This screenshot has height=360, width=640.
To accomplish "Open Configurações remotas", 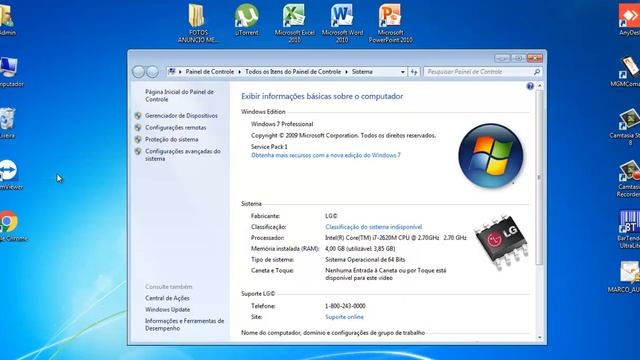I will click(x=176, y=127).
